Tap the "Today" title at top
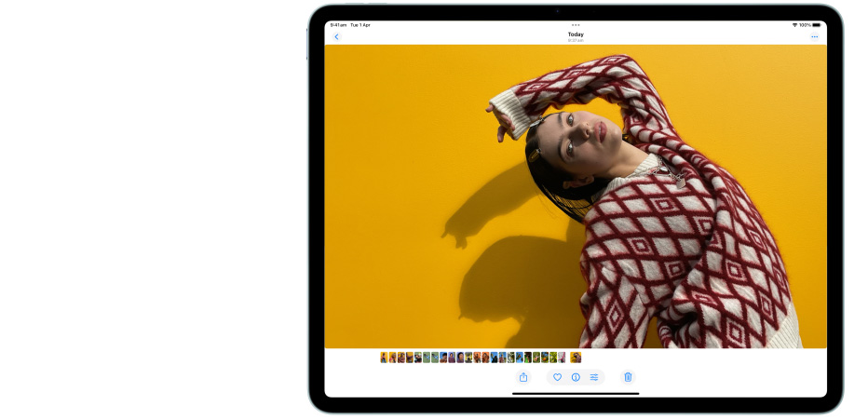868x419 pixels. 576,34
